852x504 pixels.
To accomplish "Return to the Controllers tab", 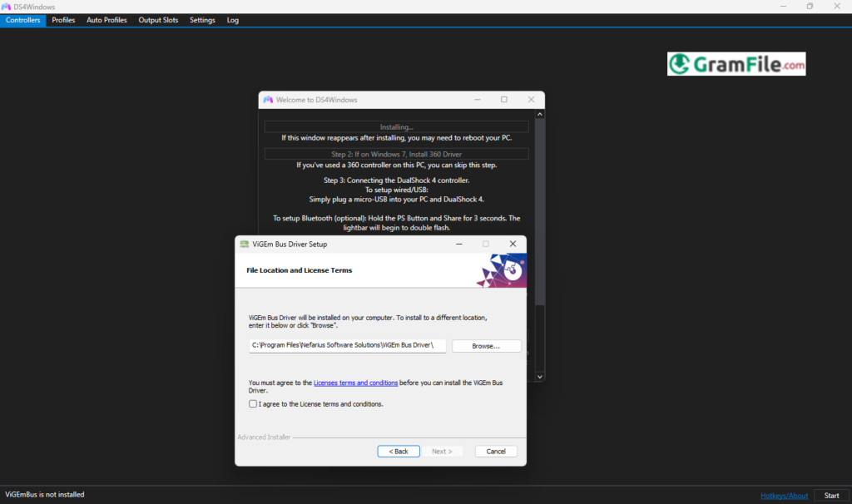I will click(x=22, y=20).
